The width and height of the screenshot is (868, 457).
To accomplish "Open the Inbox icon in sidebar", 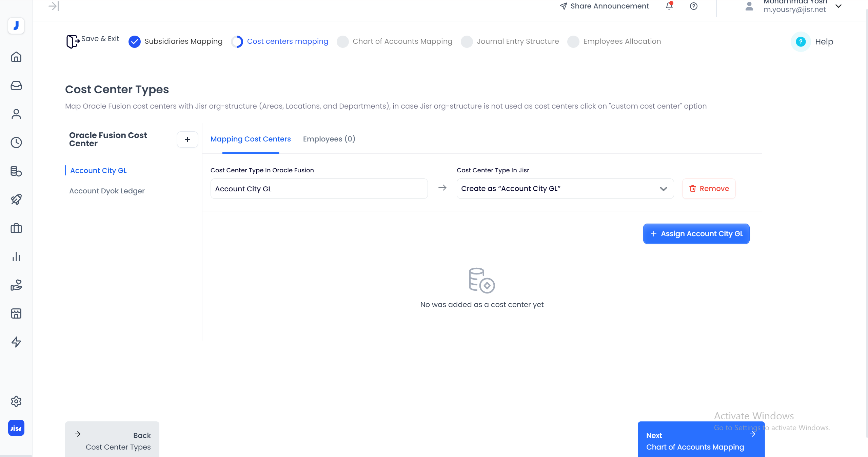I will (16, 85).
